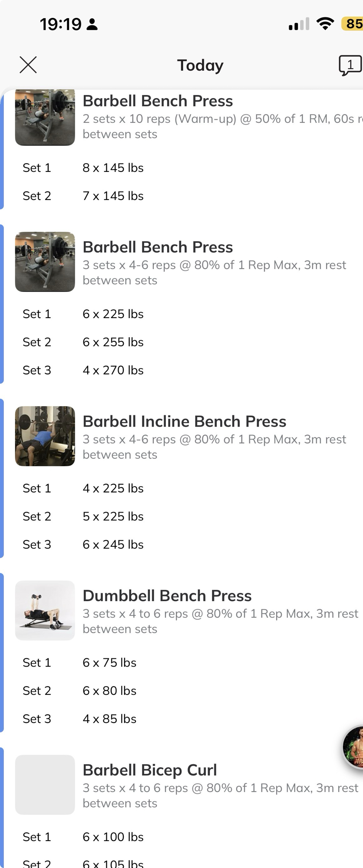Tap the Wi-Fi status icon
363x868 pixels.
click(325, 23)
